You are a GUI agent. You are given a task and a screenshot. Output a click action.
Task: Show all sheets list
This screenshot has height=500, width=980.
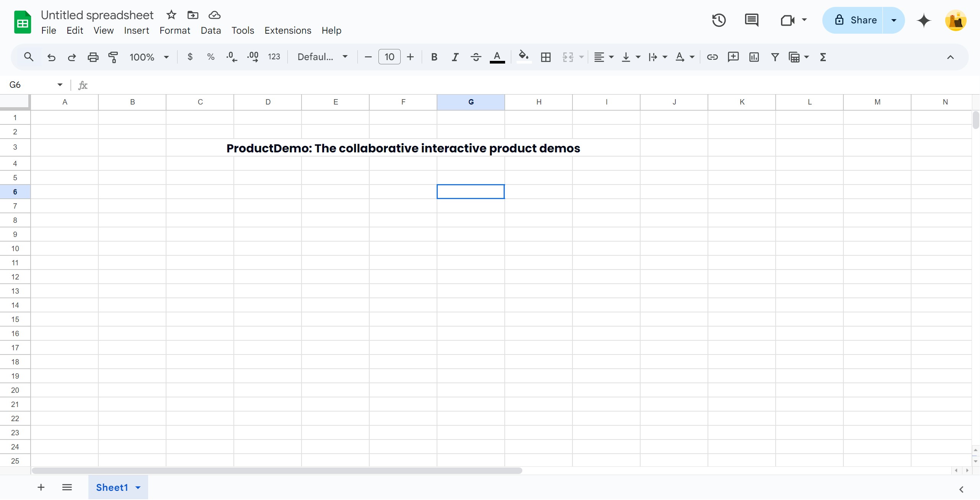click(67, 487)
